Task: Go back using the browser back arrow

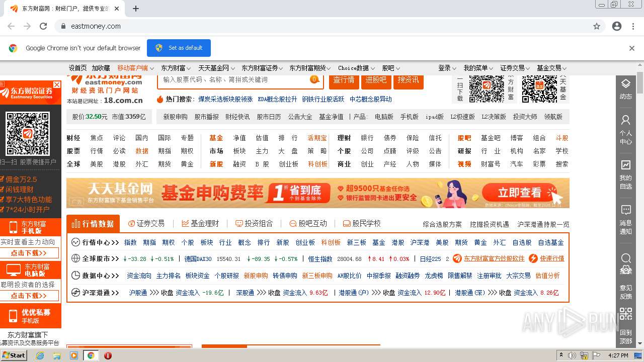Action: click(11, 26)
